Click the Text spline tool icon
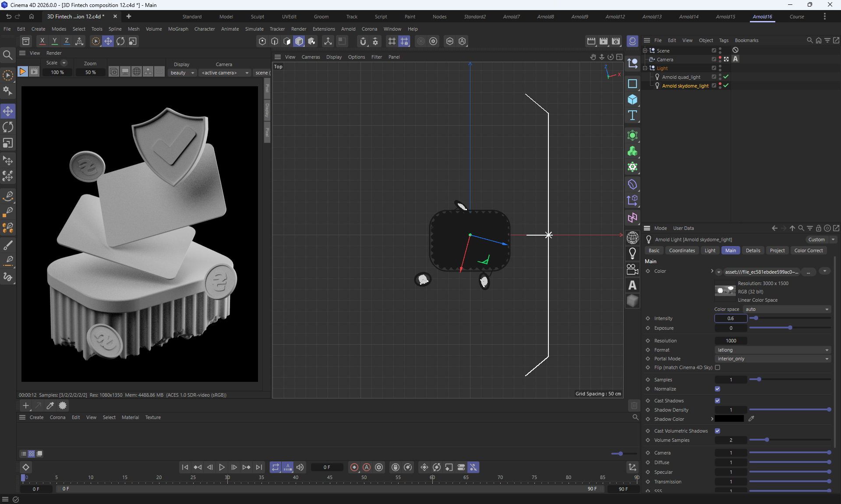841x504 pixels. click(632, 116)
